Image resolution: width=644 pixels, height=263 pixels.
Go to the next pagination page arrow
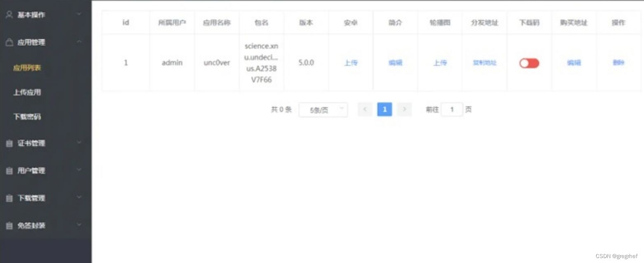404,109
